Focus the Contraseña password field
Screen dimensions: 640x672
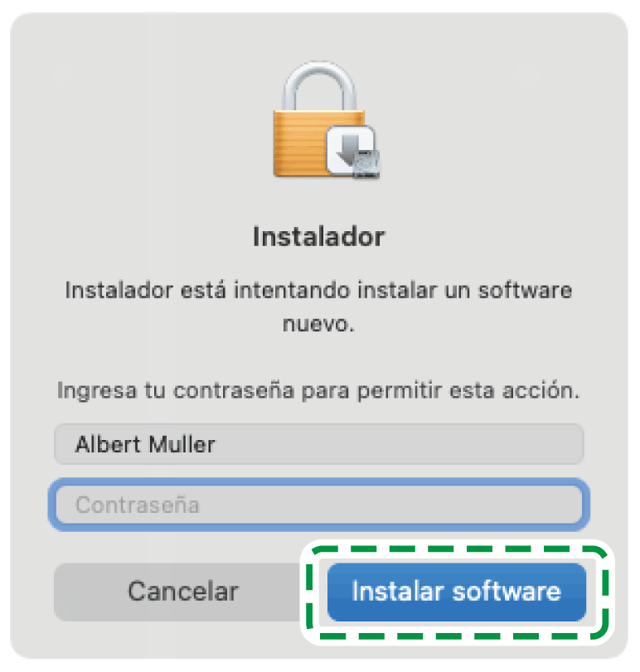click(x=319, y=505)
